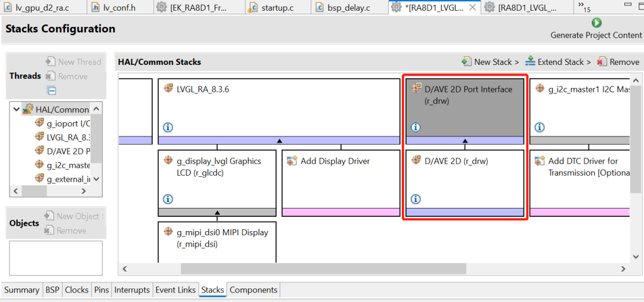
Task: Open the Extend Stack menu
Action: (x=558, y=62)
